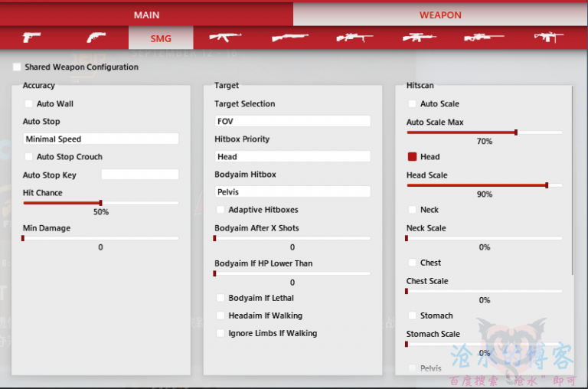Viewport: 588px width, 389px height.
Task: Choose the AK-style rifle icon
Action: pyautogui.click(x=225, y=38)
